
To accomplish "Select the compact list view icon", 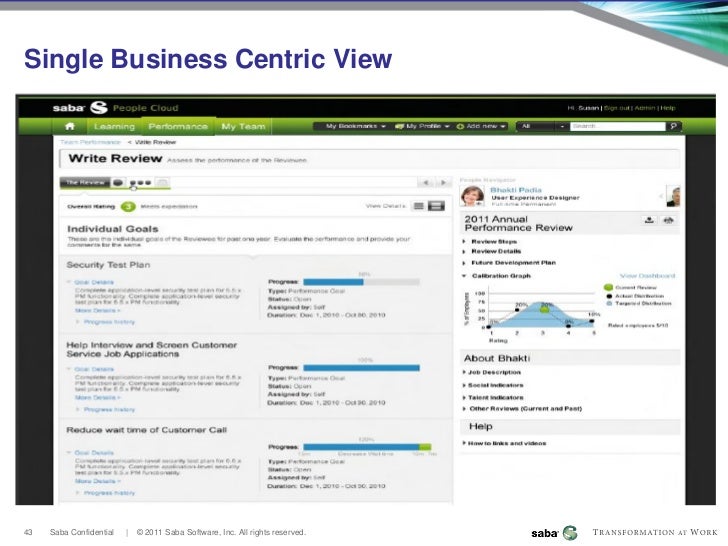I will [x=419, y=206].
